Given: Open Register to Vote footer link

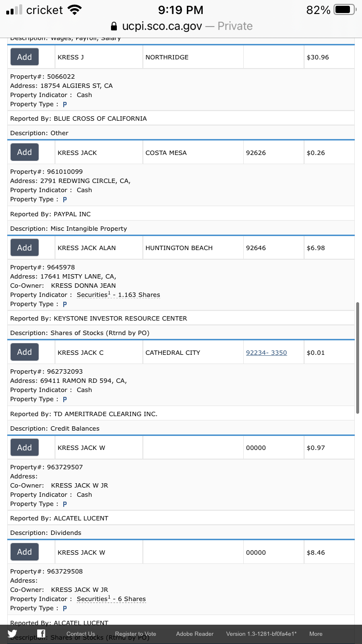Looking at the screenshot, I should [136, 634].
